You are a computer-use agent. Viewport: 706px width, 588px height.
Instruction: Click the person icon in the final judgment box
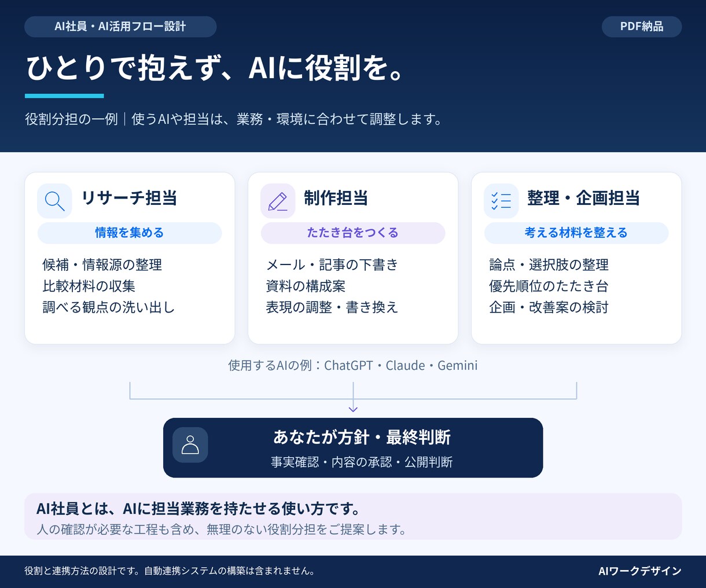pyautogui.click(x=190, y=445)
